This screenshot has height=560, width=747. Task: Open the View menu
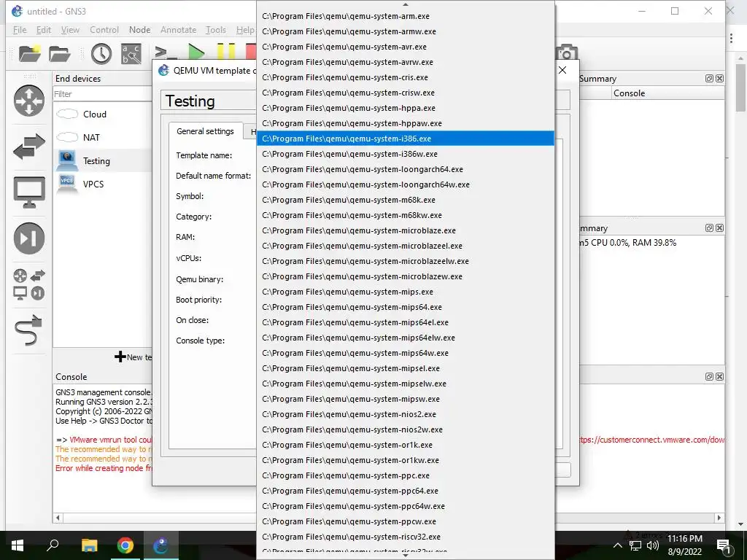70,29
